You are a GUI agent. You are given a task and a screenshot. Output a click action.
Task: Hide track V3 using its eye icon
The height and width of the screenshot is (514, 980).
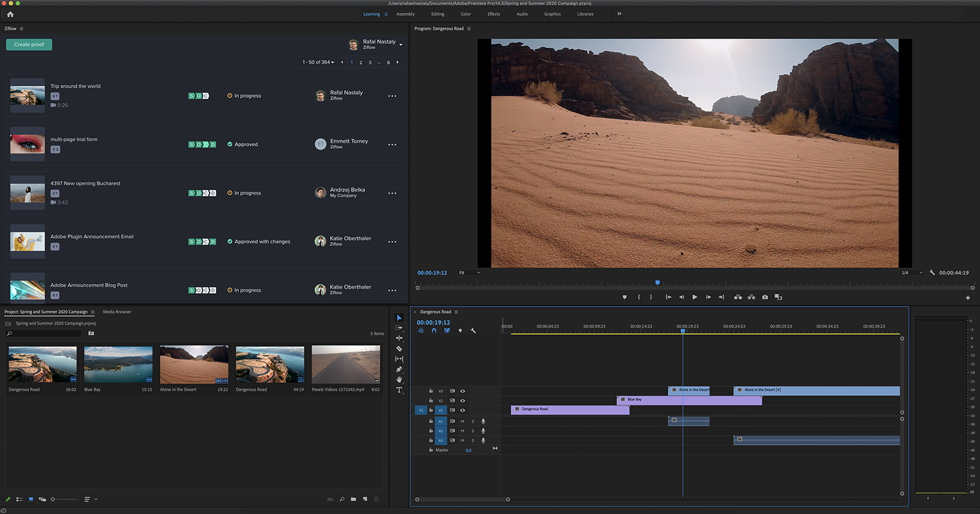(462, 391)
